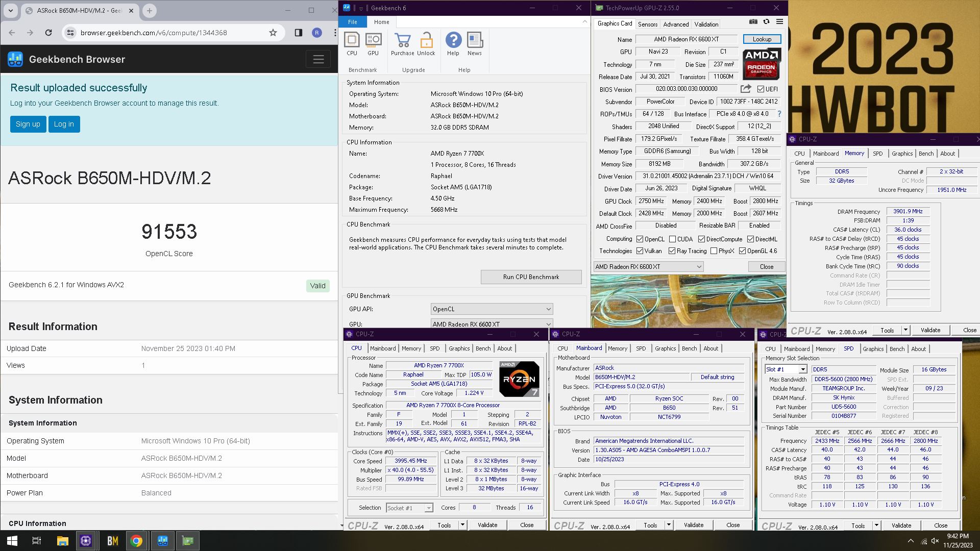Open the Windows Start menu
The image size is (980, 551).
point(12,541)
